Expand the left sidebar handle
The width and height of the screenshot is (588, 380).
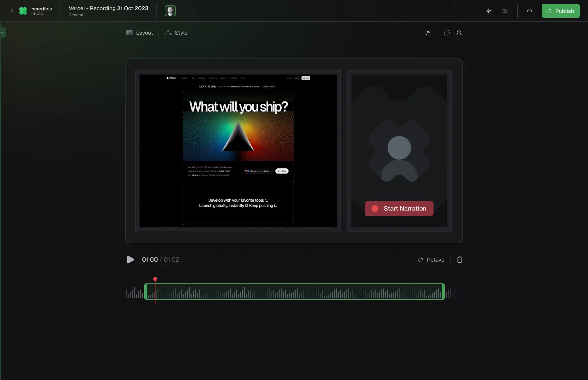tap(3, 33)
